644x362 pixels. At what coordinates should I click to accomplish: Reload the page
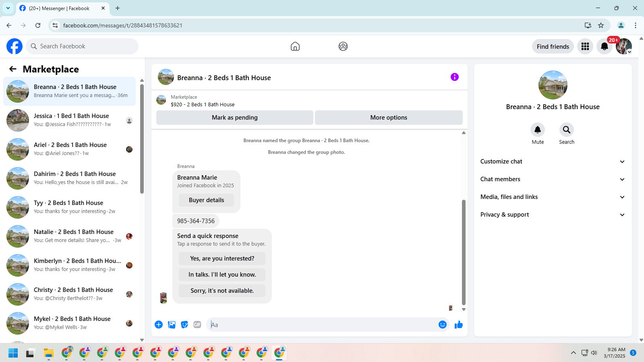[38, 25]
